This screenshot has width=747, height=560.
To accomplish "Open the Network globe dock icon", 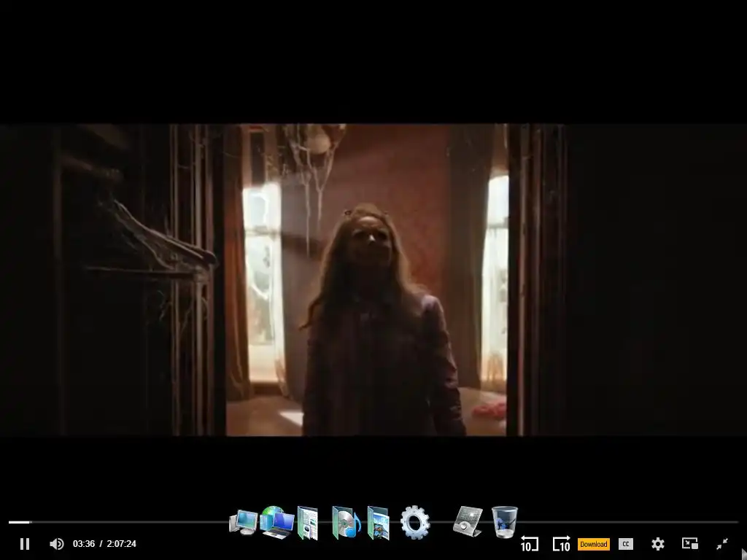I will pos(276,522).
